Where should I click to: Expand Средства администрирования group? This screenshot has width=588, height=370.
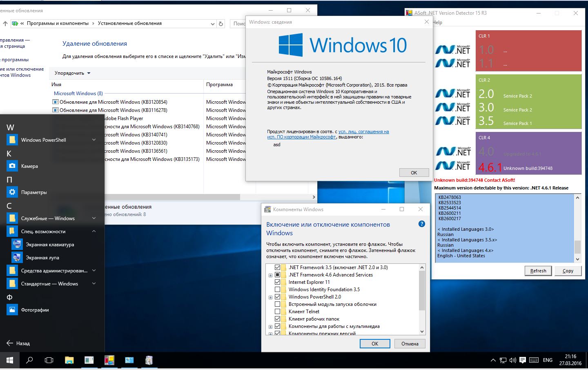click(94, 270)
